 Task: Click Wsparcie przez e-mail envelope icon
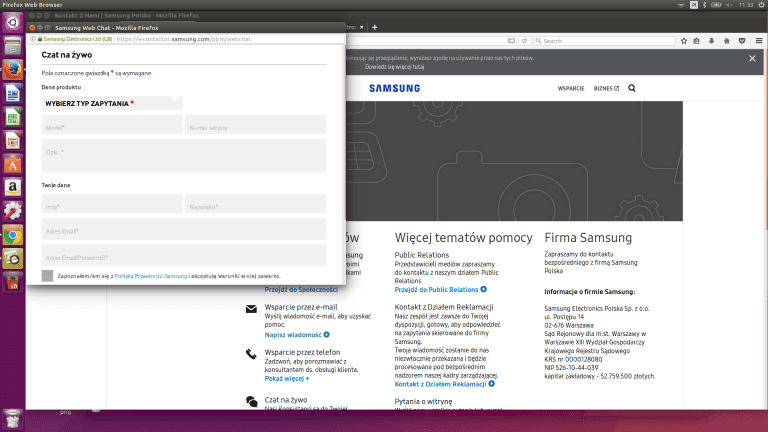pos(251,309)
